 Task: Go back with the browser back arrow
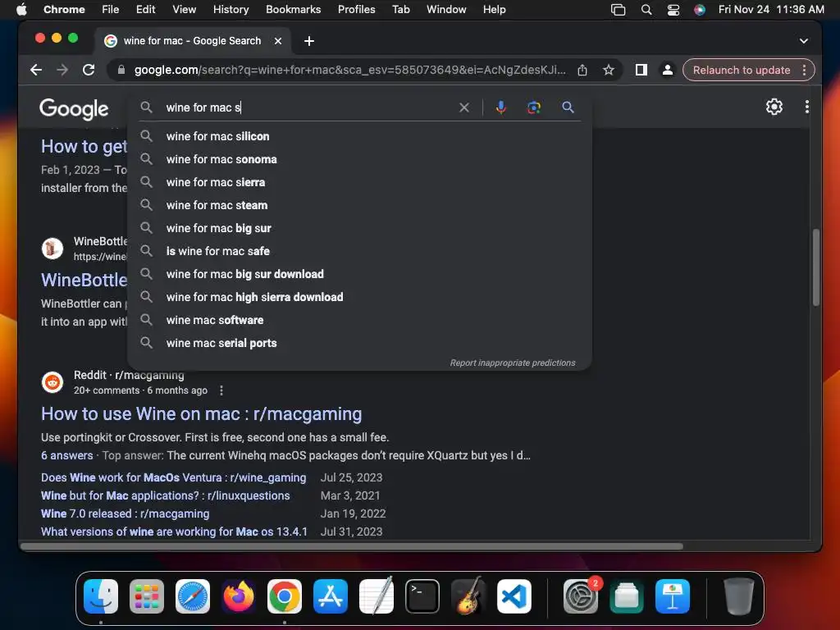36,70
